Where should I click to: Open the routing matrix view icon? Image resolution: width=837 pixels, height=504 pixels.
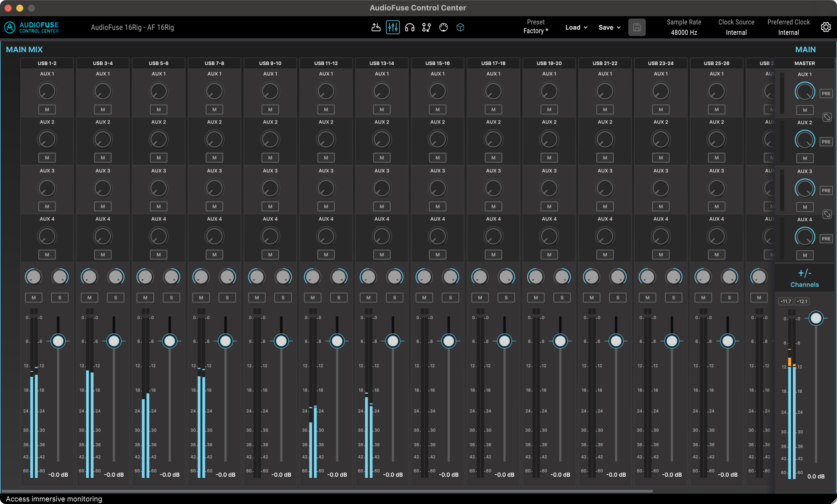click(x=427, y=27)
